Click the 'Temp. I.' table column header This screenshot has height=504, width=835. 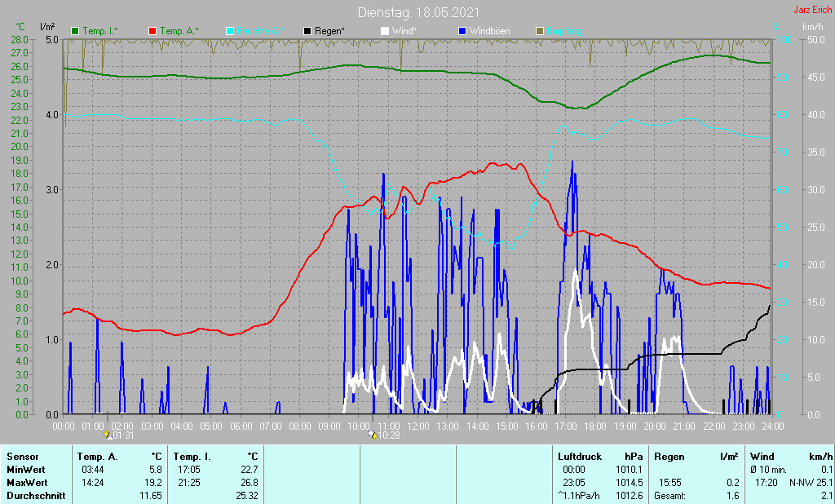point(192,457)
